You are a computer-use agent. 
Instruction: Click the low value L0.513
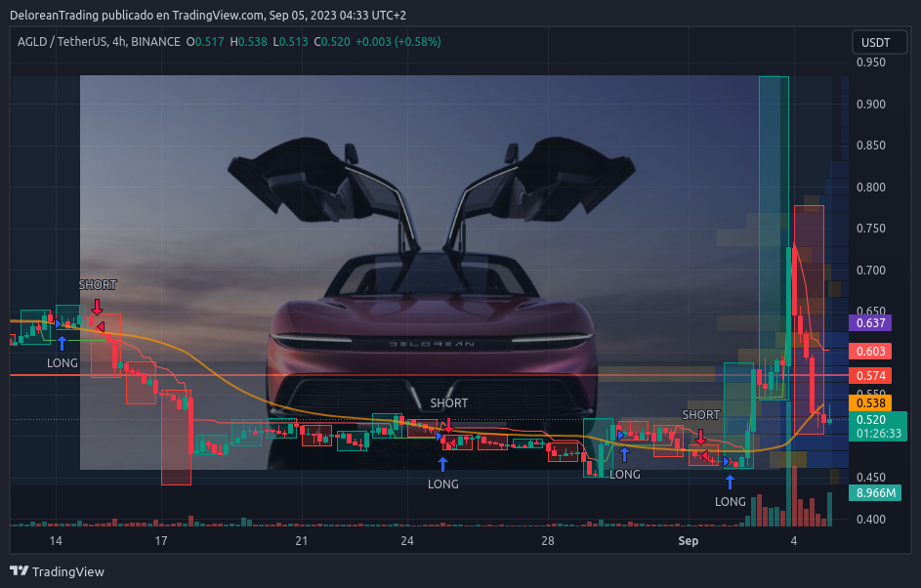(x=290, y=42)
